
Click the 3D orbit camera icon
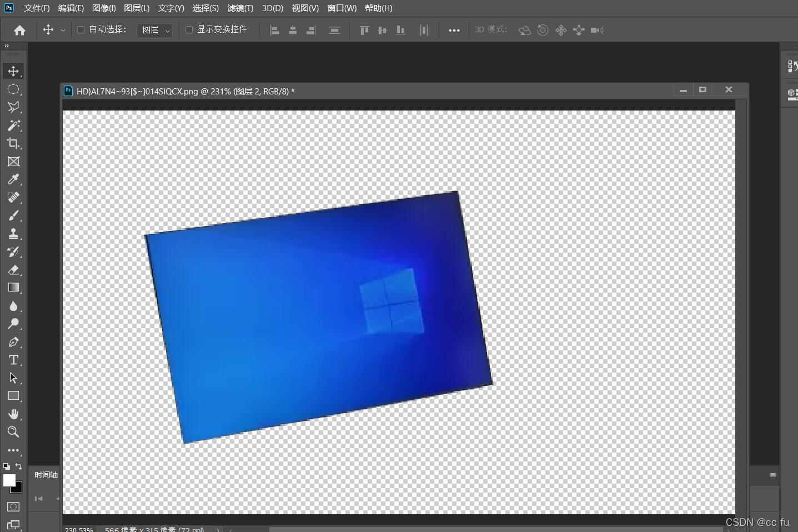pyautogui.click(x=525, y=30)
